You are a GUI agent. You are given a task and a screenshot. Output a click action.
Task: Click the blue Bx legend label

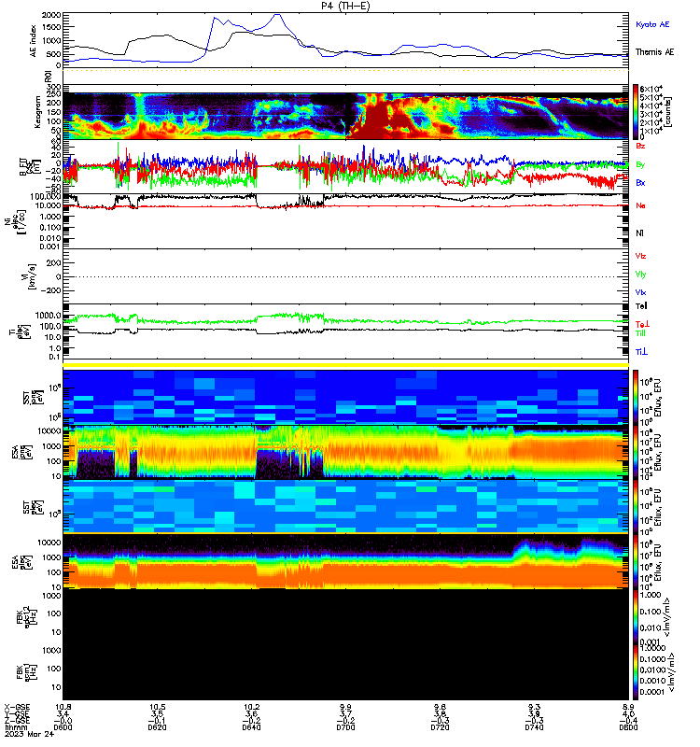coord(640,183)
